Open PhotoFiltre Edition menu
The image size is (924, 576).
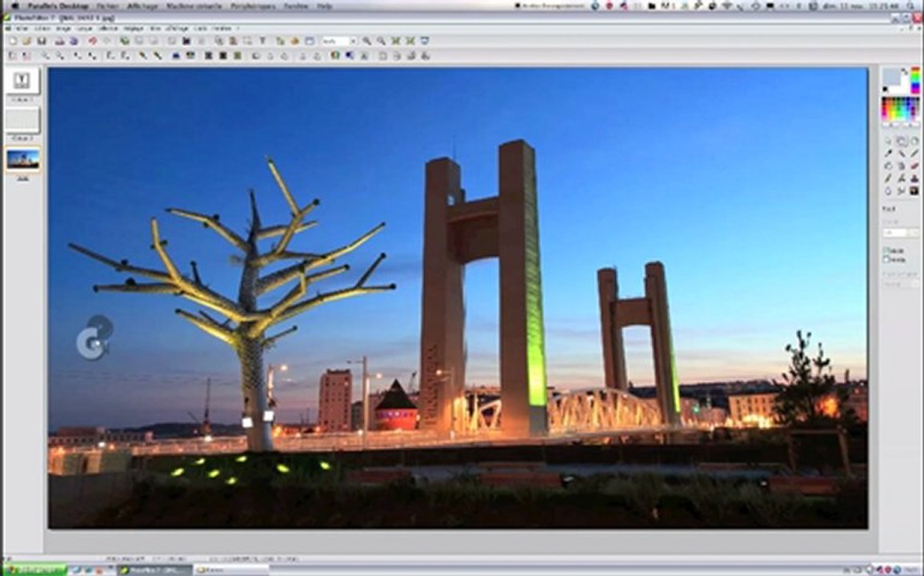tap(42, 28)
